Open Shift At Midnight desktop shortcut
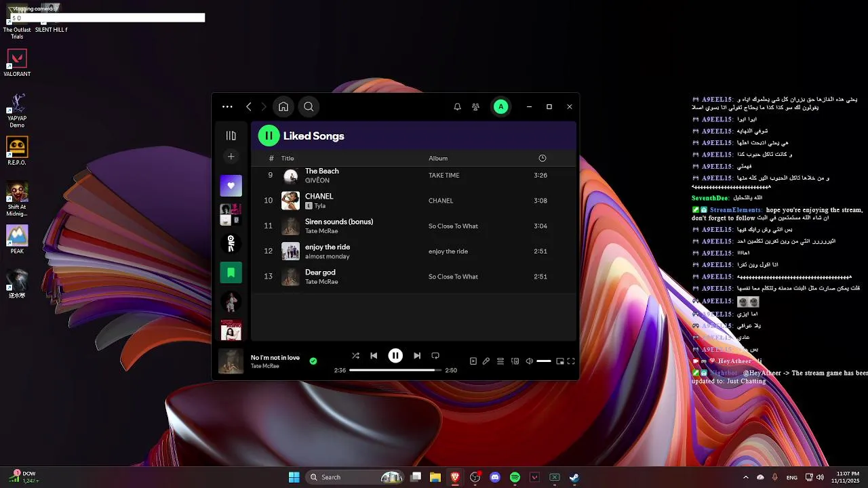 point(17,199)
